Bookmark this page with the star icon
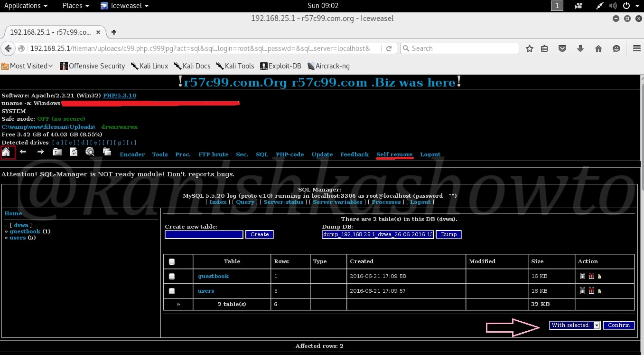 coord(530,48)
